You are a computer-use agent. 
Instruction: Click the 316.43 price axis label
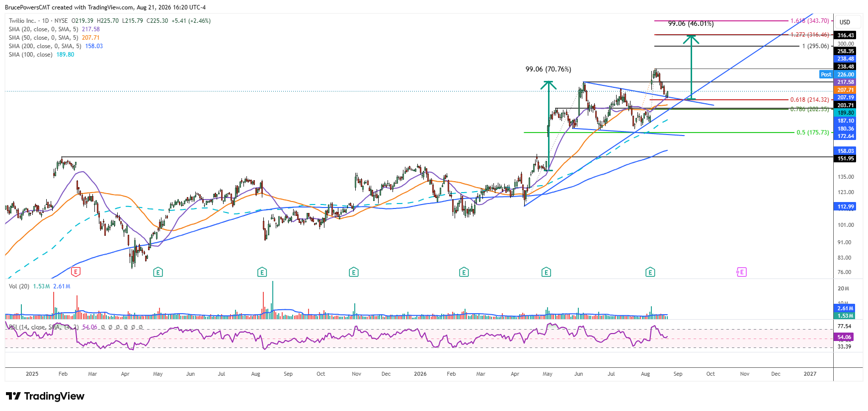click(x=845, y=35)
